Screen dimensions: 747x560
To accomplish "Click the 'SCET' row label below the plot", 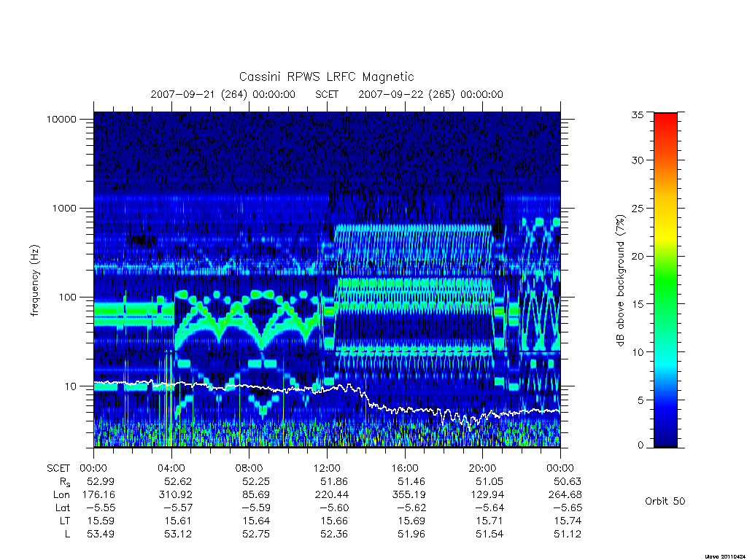I will pos(58,468).
